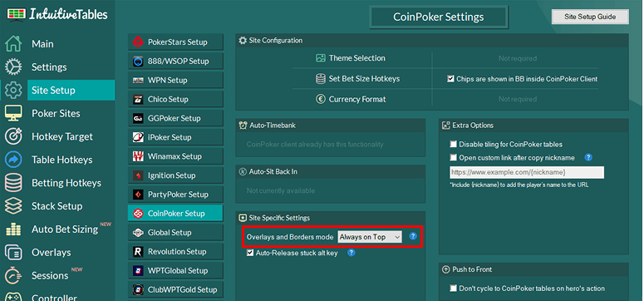
Task: Toggle Chips are shown in BB checkbox
Action: [450, 78]
